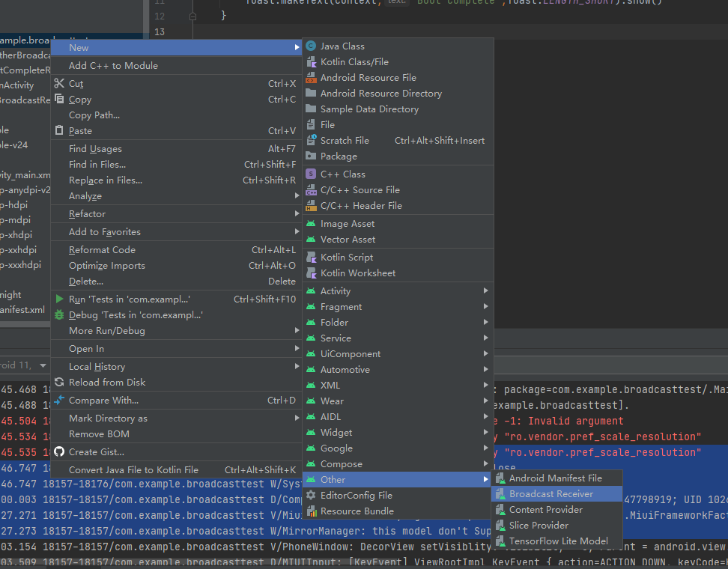
Task: Click the Kotlin Class/File icon
Action: pyautogui.click(x=311, y=61)
